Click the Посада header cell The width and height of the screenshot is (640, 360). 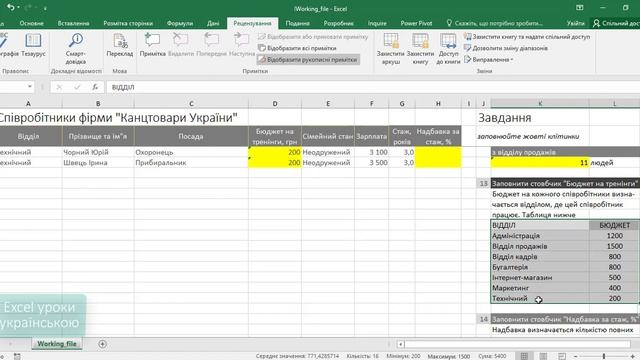[x=191, y=136]
